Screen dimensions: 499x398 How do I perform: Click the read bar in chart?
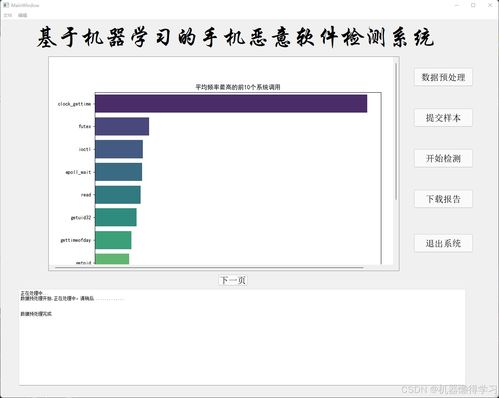pyautogui.click(x=118, y=195)
